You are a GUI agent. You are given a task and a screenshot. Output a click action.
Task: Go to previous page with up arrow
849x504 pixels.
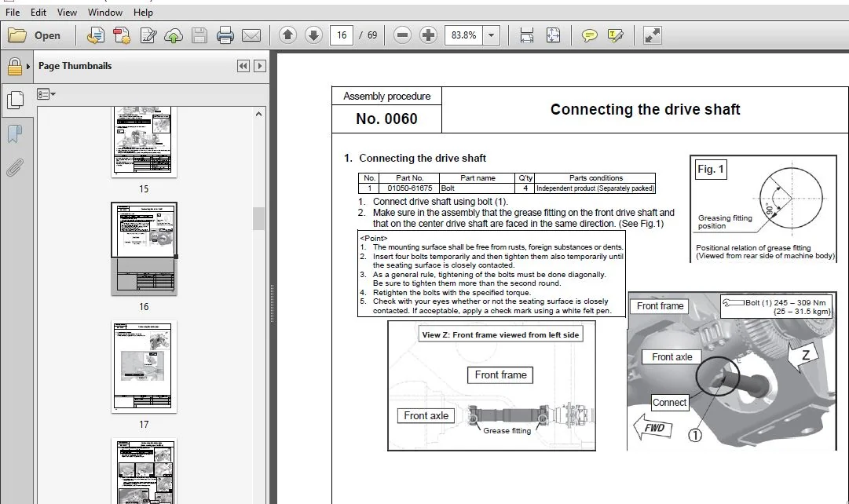[x=288, y=35]
